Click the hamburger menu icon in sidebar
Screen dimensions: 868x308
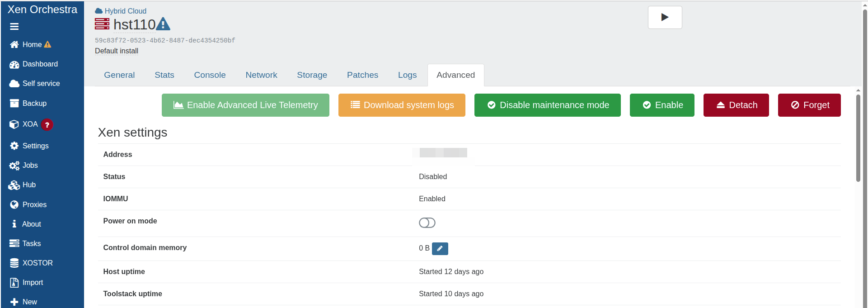[x=14, y=27]
